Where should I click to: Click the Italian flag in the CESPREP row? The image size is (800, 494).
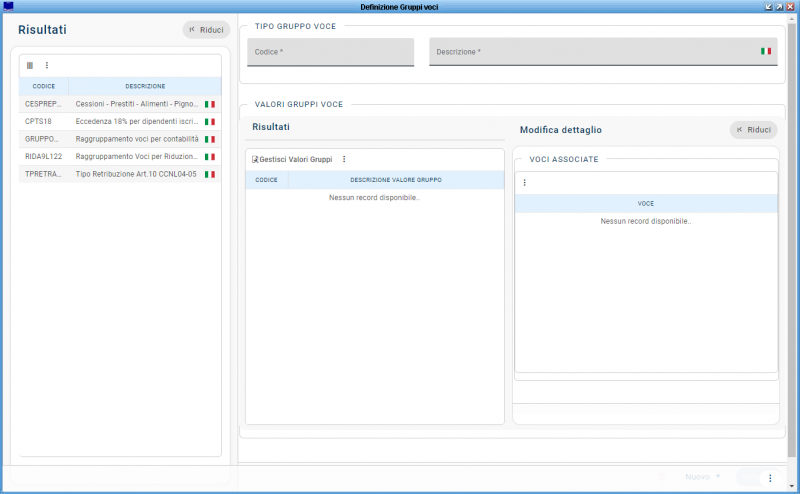tap(210, 104)
